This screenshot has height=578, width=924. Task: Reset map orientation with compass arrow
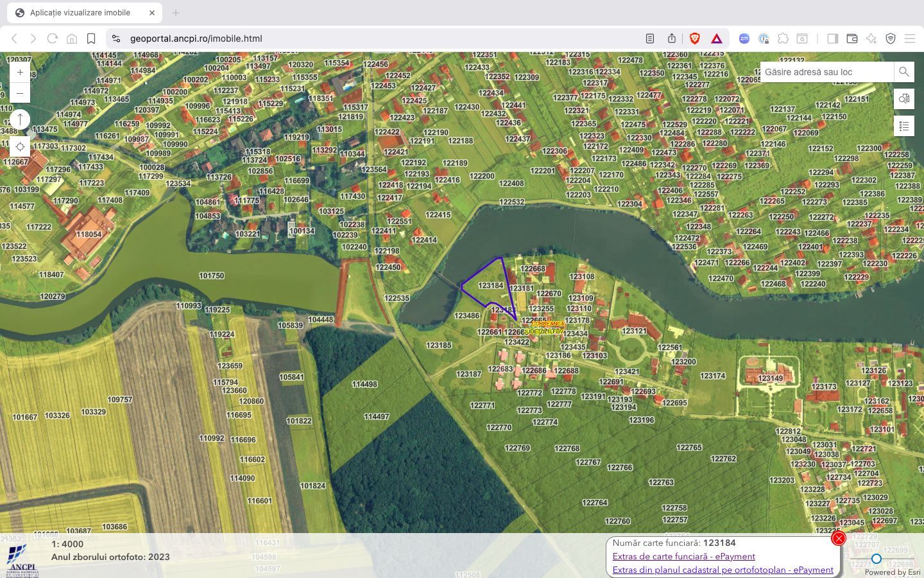click(x=20, y=119)
